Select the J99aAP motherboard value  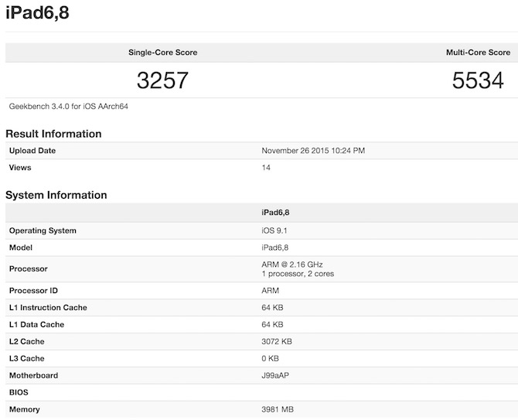[x=276, y=376]
